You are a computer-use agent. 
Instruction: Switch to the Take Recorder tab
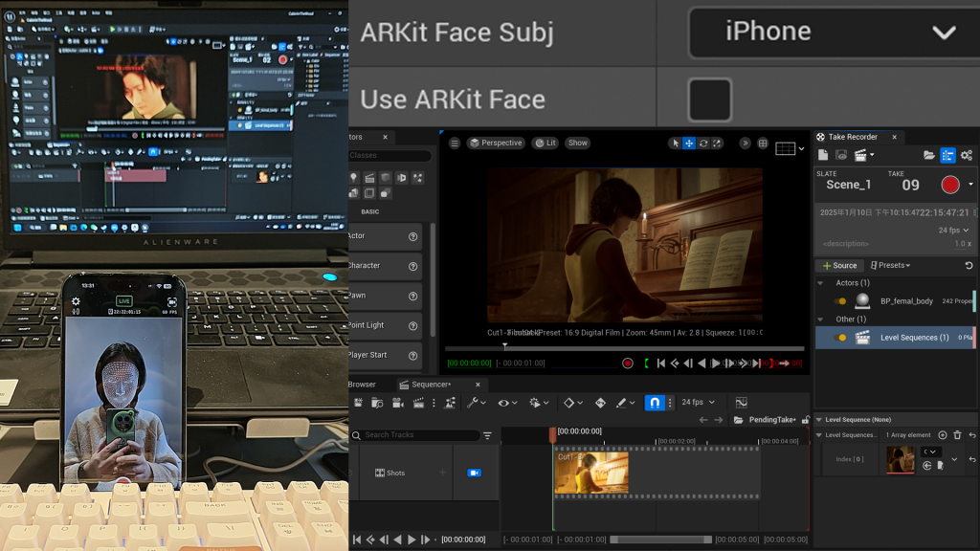pyautogui.click(x=853, y=137)
